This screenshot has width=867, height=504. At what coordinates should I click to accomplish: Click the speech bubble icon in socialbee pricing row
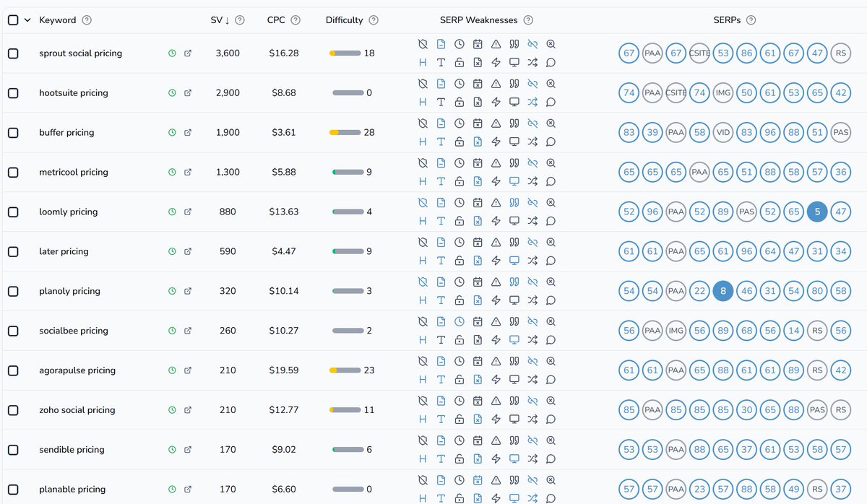coord(551,340)
